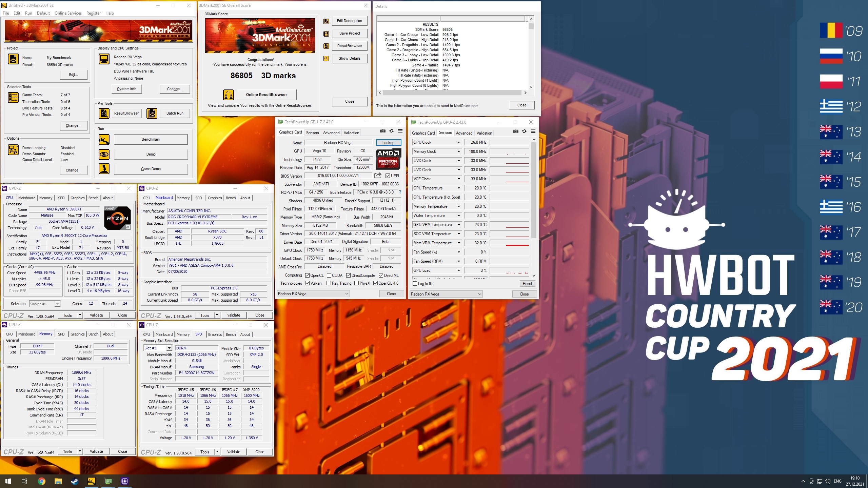Viewport: 868px width, 488px height.
Task: Click the Project icon in 3DMark2001
Action: coord(13,59)
